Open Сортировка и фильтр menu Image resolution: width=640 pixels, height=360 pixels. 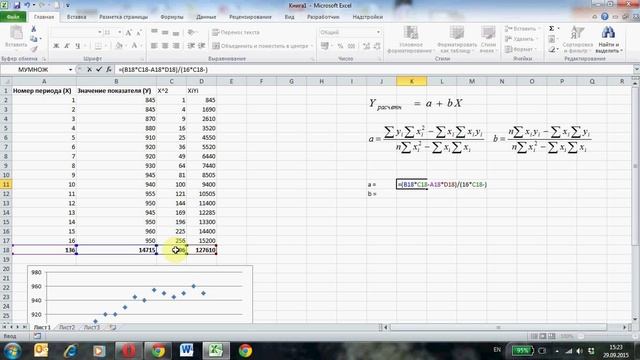578,39
